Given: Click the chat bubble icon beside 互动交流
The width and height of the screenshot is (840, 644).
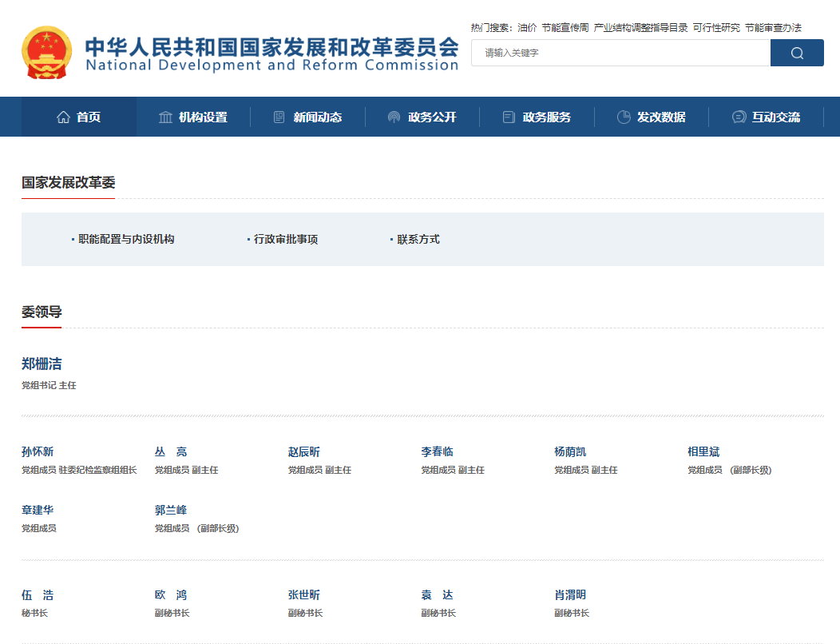Looking at the screenshot, I should [739, 117].
